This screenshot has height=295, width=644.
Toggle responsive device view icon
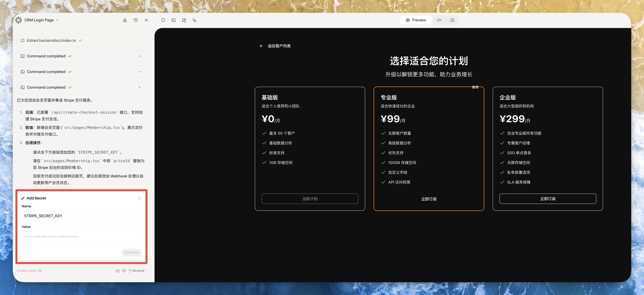[184, 20]
